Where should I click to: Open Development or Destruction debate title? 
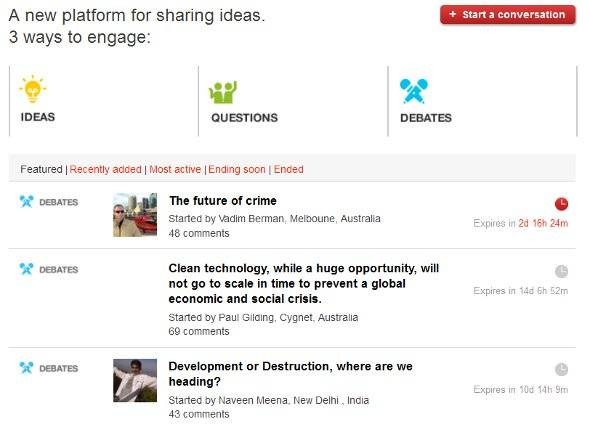tap(290, 374)
